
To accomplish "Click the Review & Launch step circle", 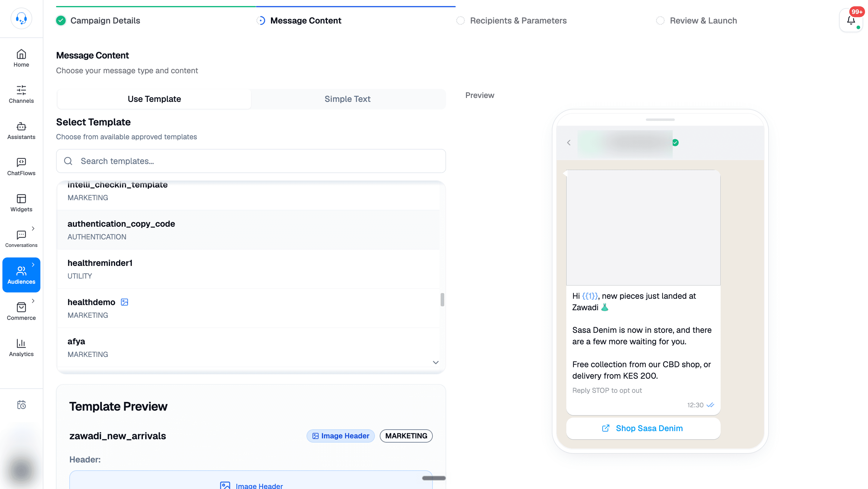I will pos(660,21).
